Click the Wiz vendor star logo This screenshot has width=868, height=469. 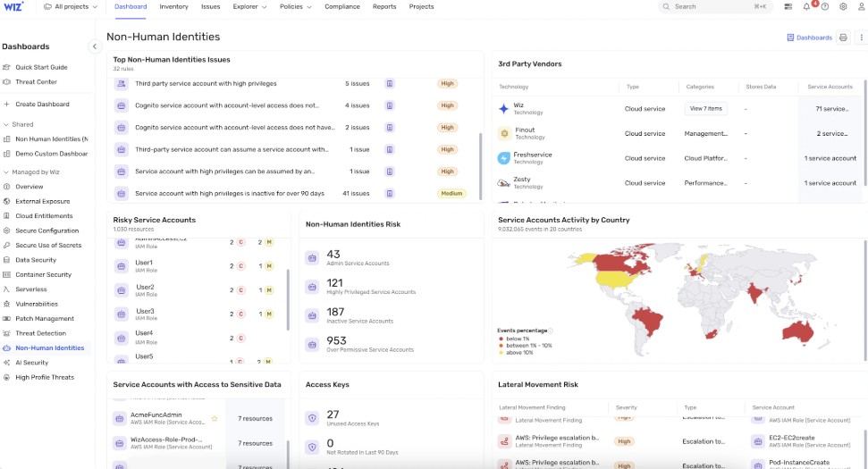(x=504, y=108)
